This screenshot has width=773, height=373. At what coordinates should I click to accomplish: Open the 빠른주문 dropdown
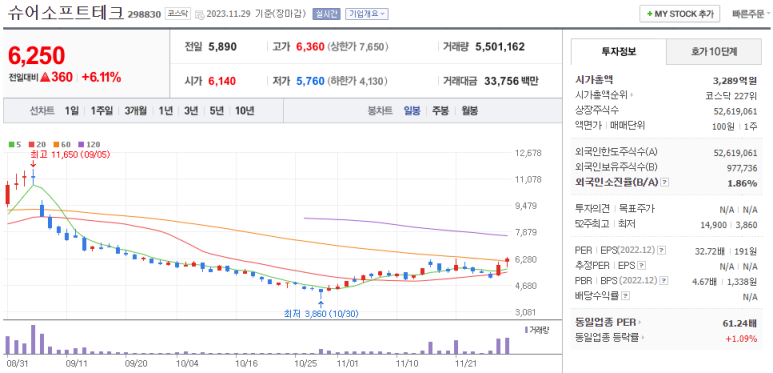[x=752, y=14]
